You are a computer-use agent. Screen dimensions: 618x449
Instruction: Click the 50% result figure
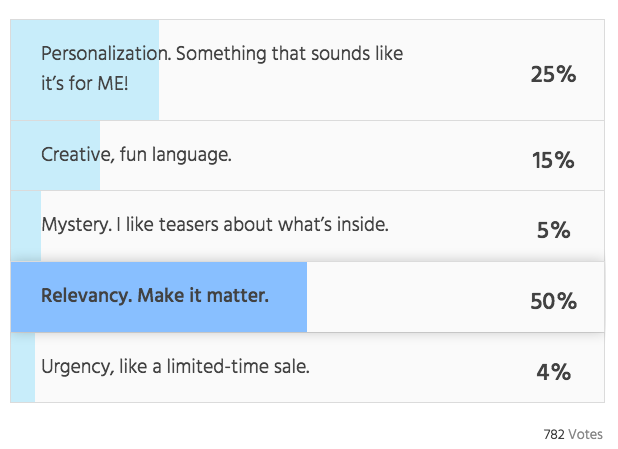tap(553, 301)
